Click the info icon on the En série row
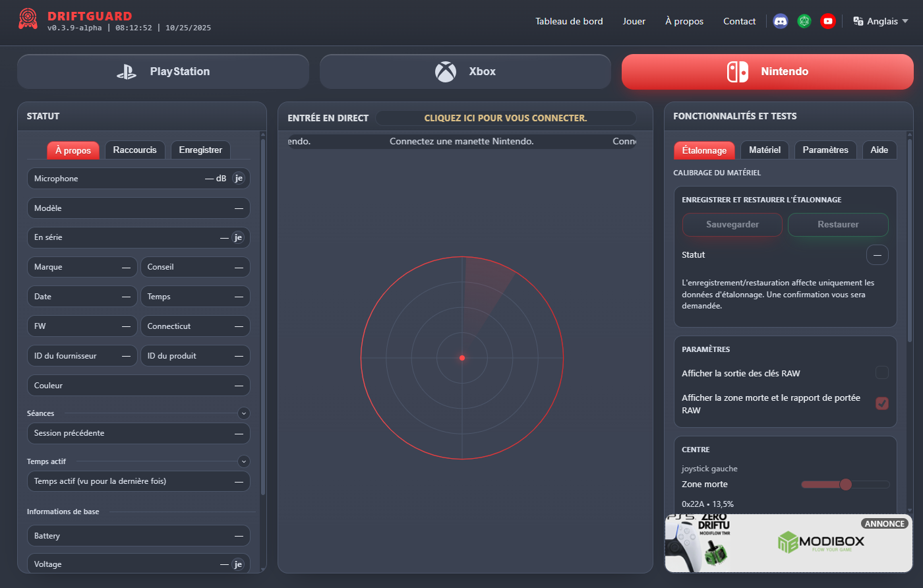This screenshot has width=923, height=588. coord(238,238)
